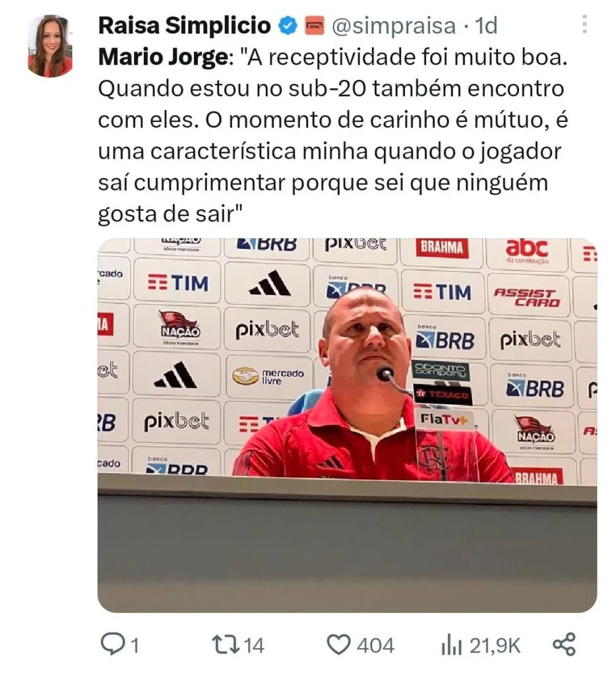Click the likes count 404
Image resolution: width=616 pixels, height=675 pixels.
pos(375,646)
